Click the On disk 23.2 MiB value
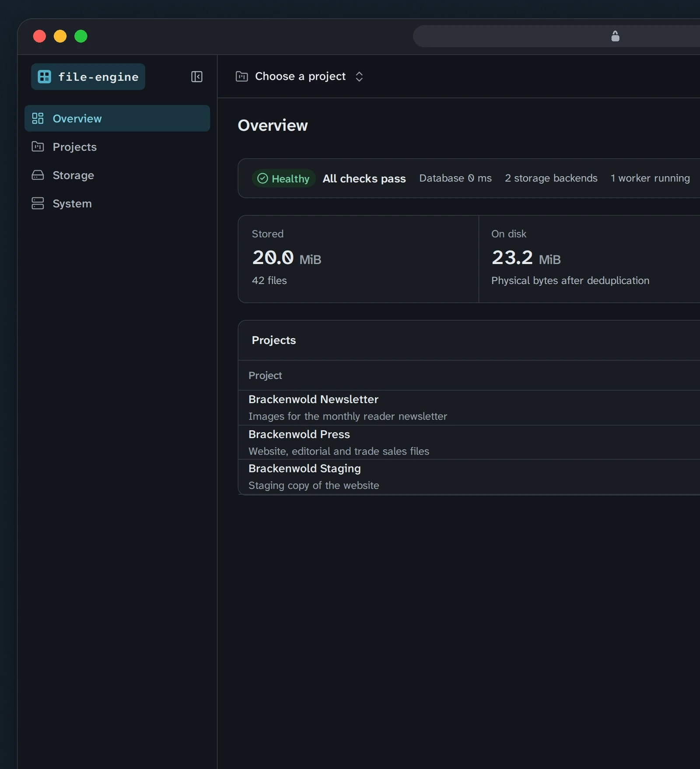The image size is (700, 769). (526, 258)
